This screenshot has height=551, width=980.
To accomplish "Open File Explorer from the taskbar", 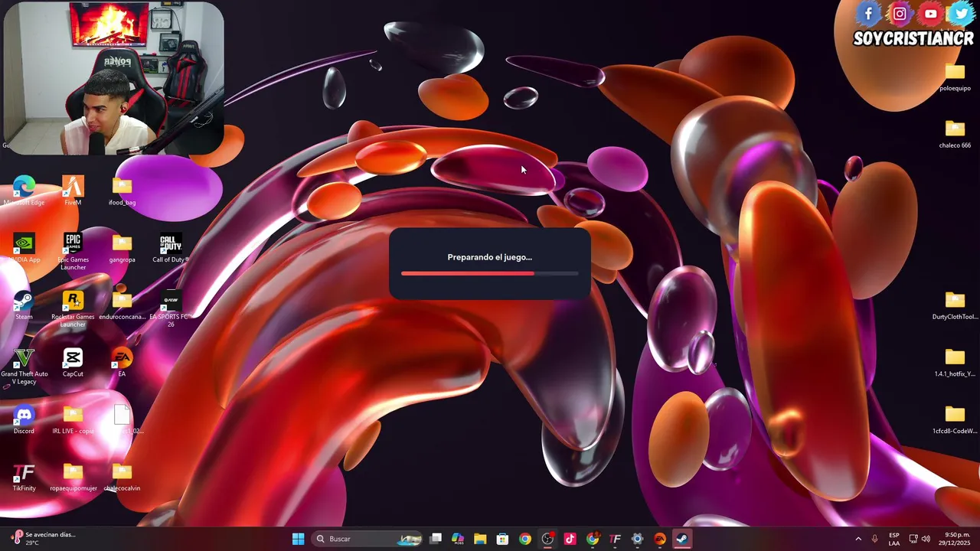I will (x=480, y=539).
